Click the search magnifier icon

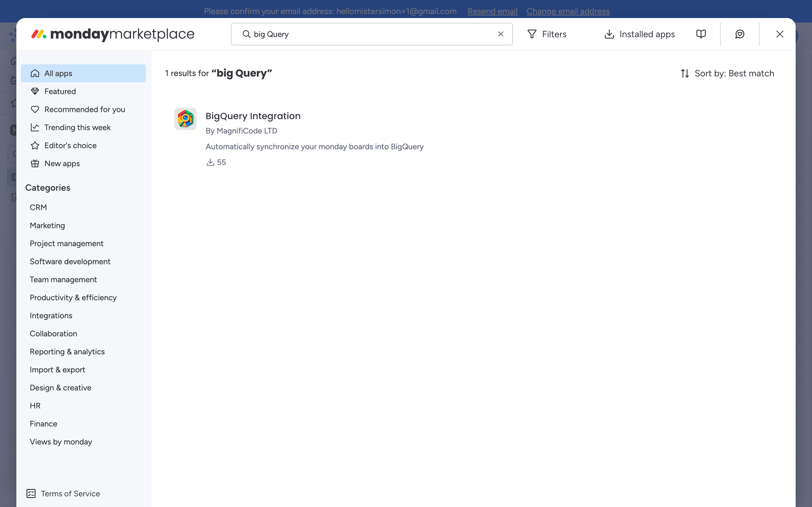click(247, 34)
